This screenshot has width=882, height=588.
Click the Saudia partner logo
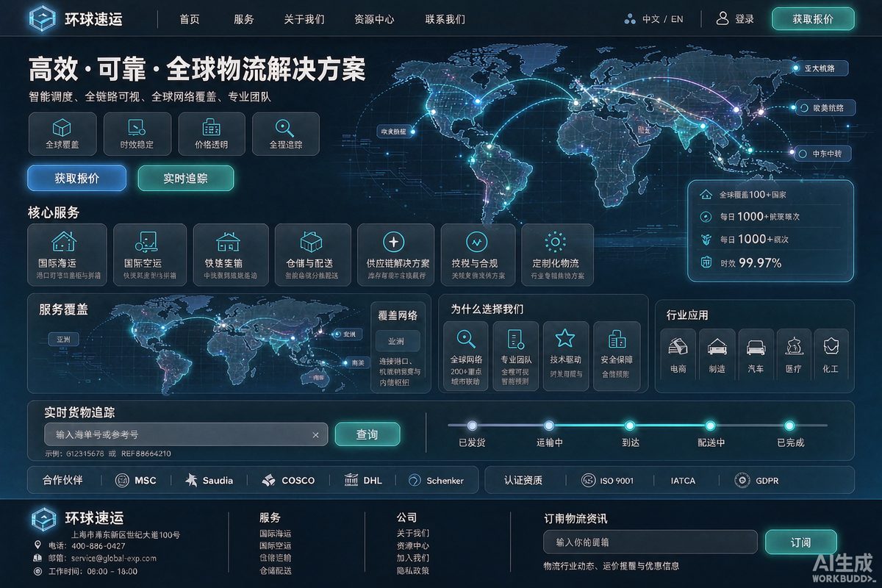[x=209, y=481]
